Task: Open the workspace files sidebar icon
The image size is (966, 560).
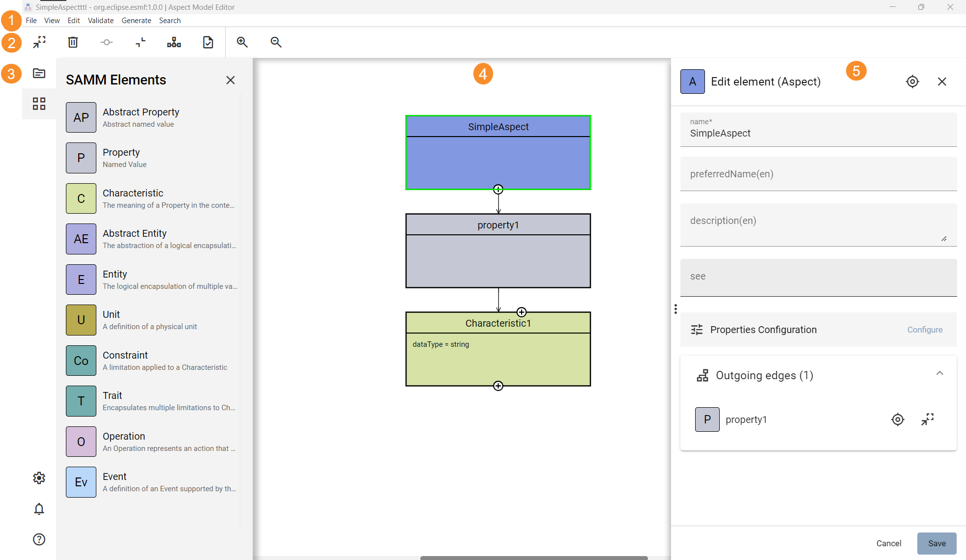Action: [x=39, y=73]
